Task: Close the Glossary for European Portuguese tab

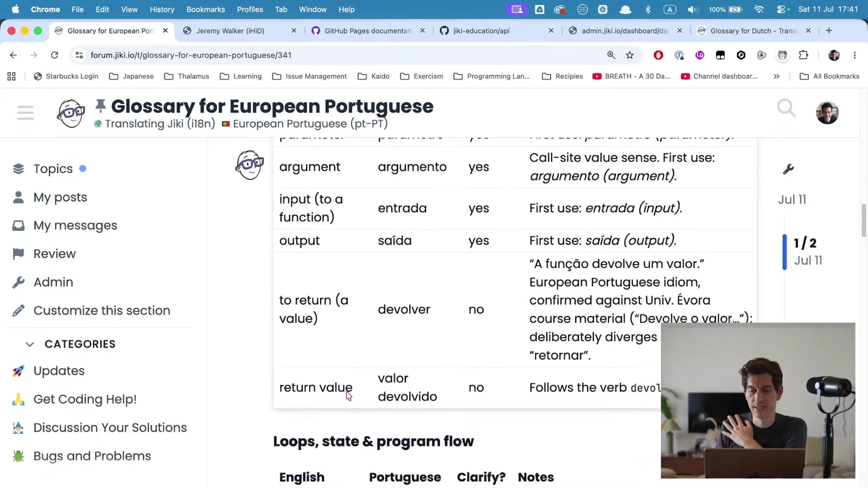Action: point(165,31)
